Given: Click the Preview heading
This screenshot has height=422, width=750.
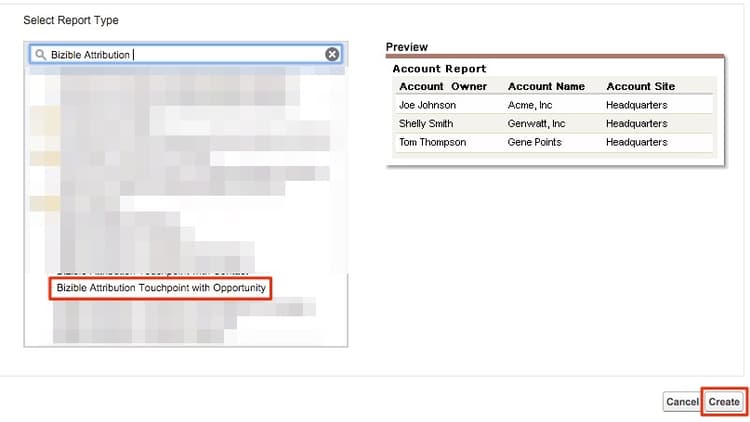Looking at the screenshot, I should 407,47.
